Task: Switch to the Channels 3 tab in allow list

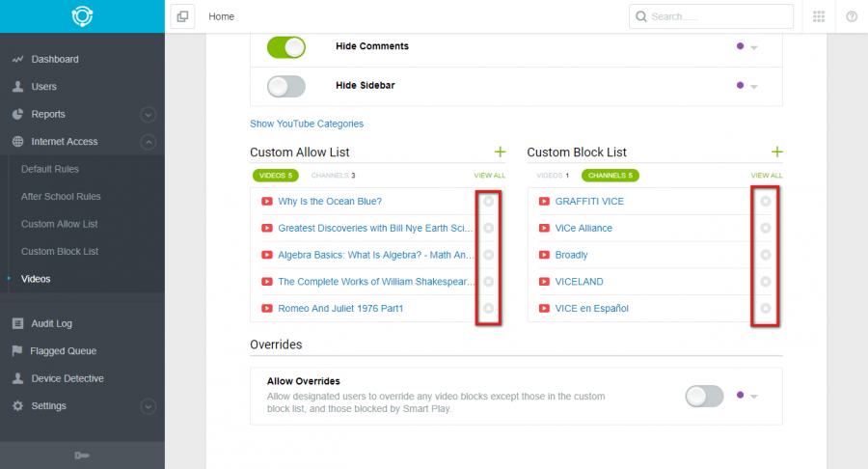Action: (334, 176)
